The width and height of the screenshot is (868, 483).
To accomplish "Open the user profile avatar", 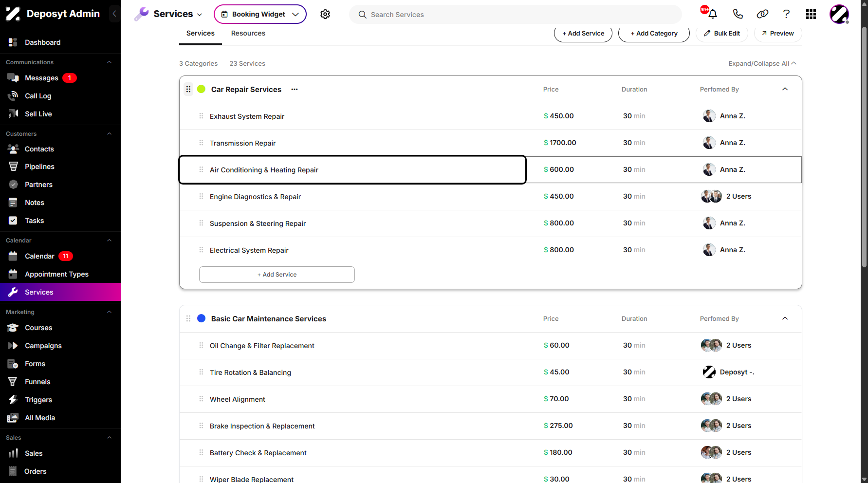I will click(x=839, y=14).
